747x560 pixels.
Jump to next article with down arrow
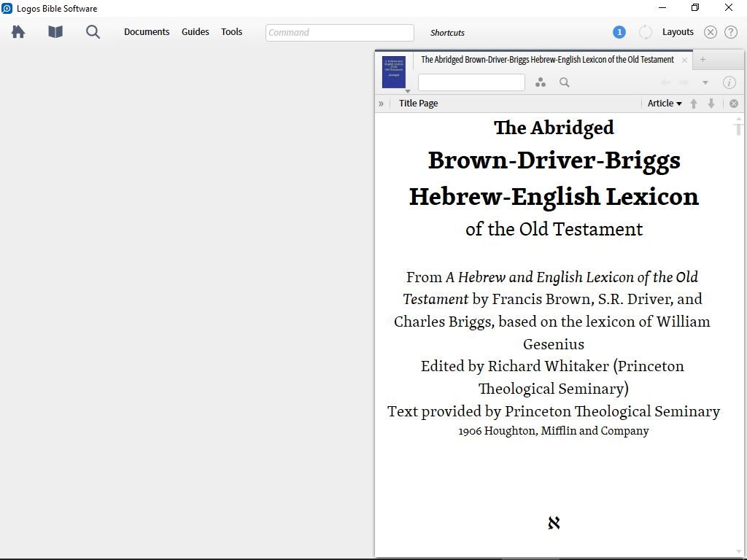point(711,104)
